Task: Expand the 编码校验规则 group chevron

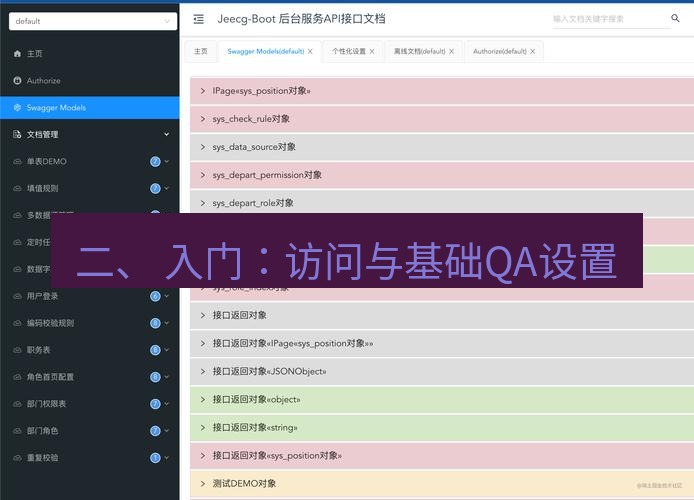Action: click(167, 323)
